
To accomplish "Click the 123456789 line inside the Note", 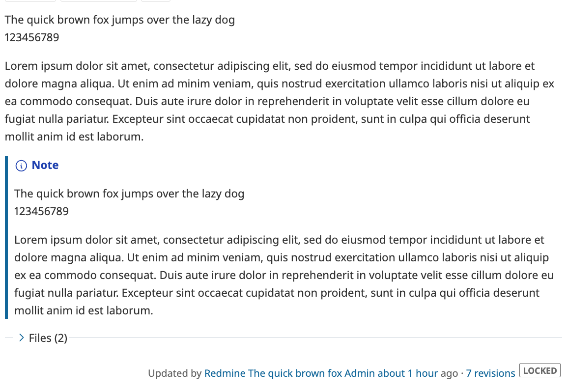I will (x=42, y=212).
